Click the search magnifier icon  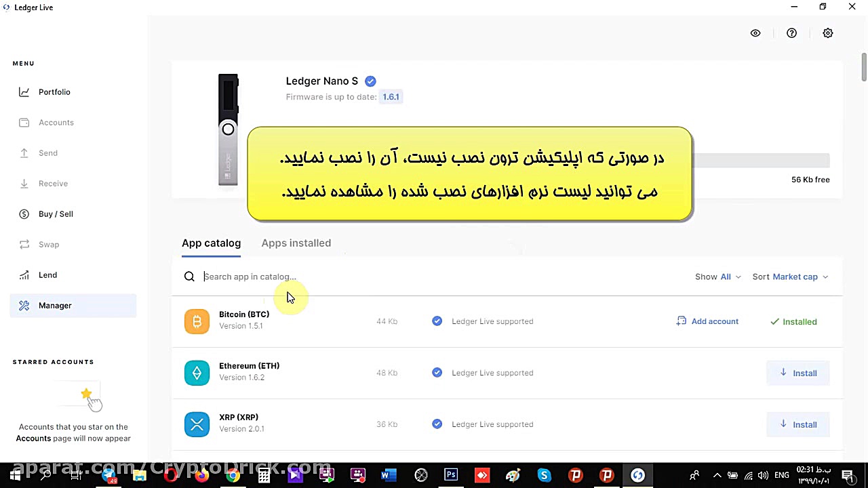189,277
